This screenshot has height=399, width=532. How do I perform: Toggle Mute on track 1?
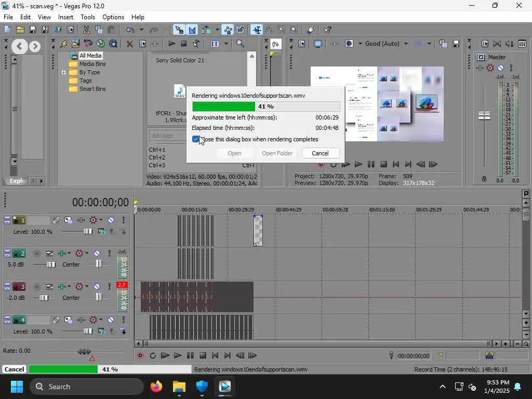pos(111,220)
